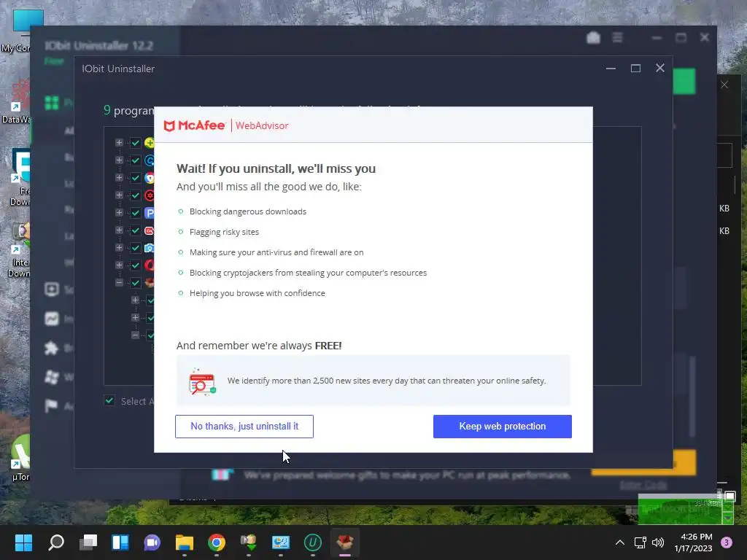Image resolution: width=747 pixels, height=560 pixels.
Task: Uncheck the blue circle-icon program checkbox
Action: pos(135,160)
